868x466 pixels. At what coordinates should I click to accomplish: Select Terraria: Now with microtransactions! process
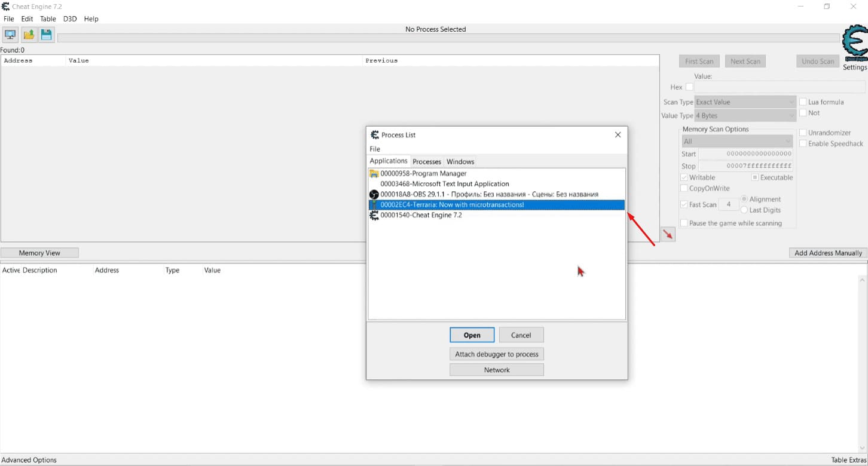tap(497, 205)
